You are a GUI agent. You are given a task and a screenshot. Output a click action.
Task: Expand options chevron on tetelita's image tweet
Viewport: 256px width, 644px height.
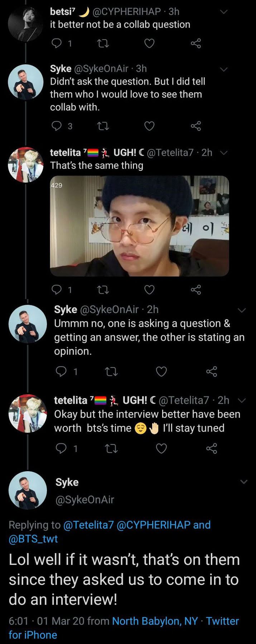pos(223,152)
